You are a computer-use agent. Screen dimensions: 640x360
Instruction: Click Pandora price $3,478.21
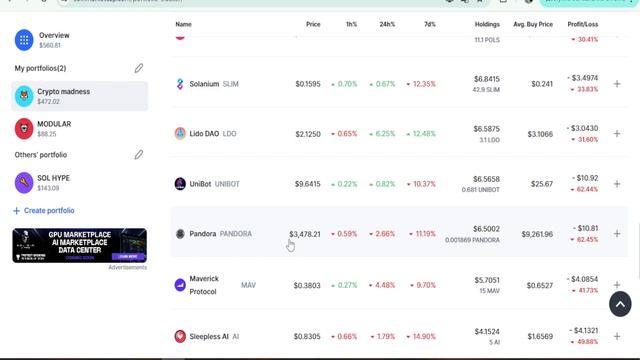point(305,234)
